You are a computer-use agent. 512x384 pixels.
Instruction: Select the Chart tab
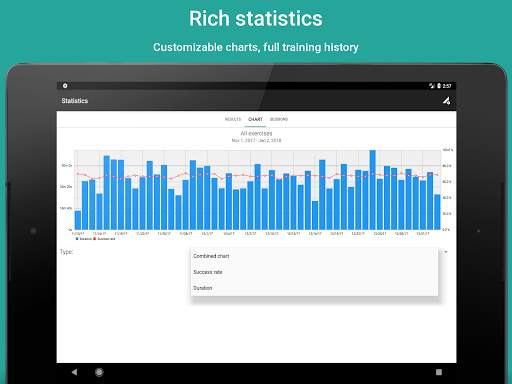pos(255,119)
